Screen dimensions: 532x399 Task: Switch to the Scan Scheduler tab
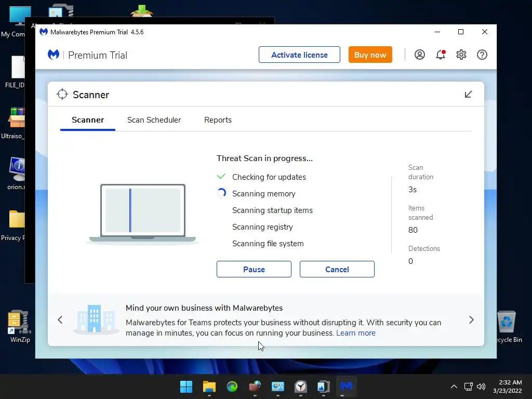pos(154,120)
